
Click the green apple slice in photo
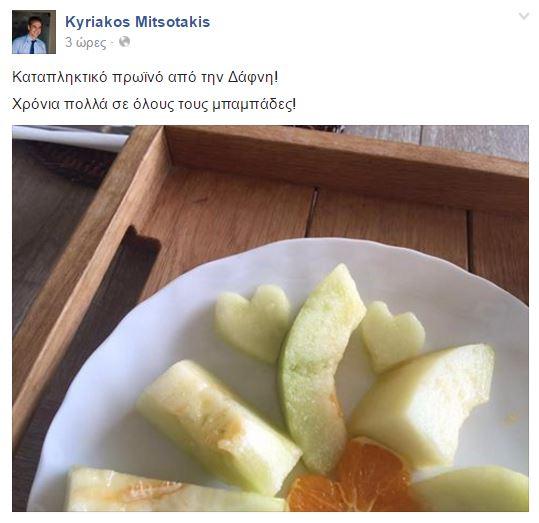tap(318, 368)
